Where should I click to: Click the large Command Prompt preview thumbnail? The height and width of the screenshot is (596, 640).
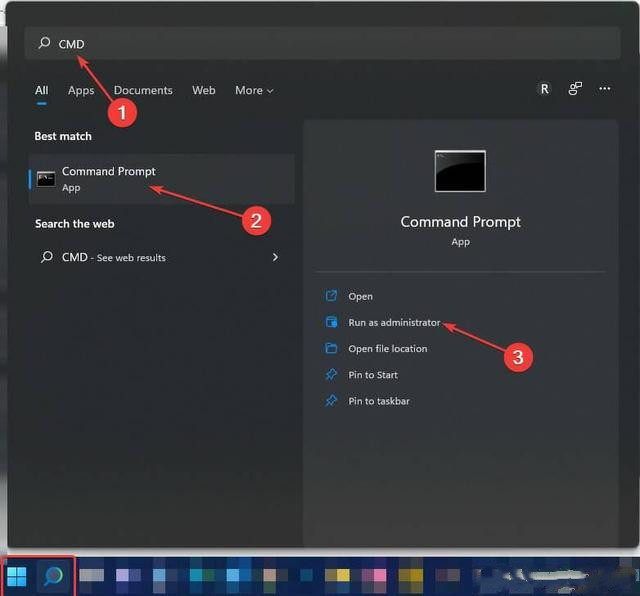460,171
